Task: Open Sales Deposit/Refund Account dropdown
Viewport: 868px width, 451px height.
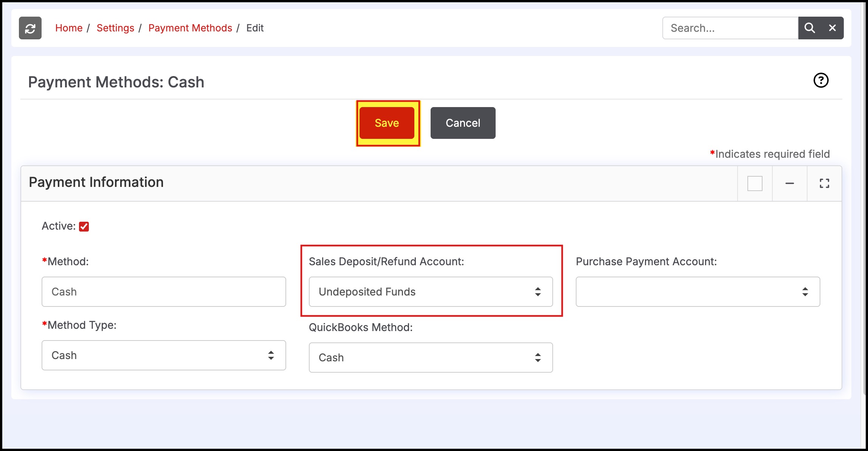Action: pos(431,292)
